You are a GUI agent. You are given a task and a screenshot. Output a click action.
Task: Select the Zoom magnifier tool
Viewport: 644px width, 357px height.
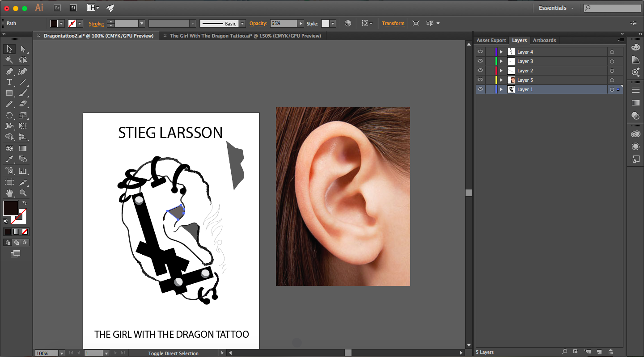(23, 193)
